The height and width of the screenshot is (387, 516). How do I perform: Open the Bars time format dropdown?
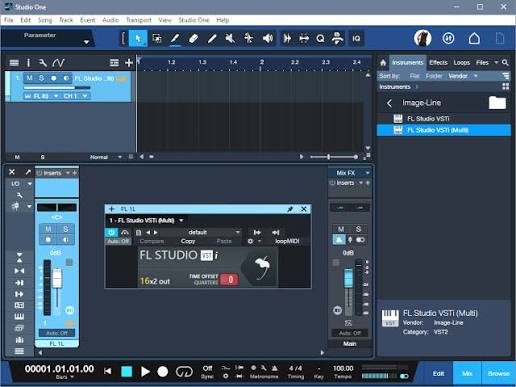[x=72, y=377]
